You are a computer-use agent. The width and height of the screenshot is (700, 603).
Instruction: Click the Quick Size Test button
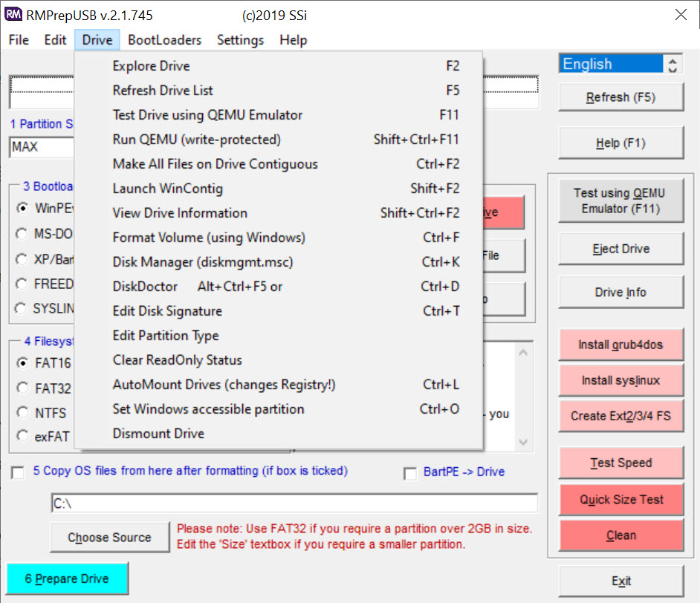(x=621, y=499)
